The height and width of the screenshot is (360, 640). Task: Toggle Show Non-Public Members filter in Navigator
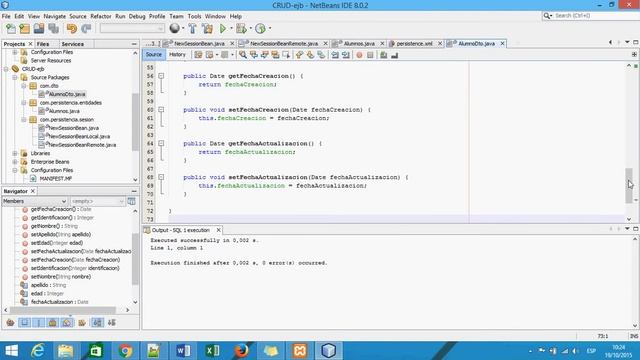(x=53, y=323)
